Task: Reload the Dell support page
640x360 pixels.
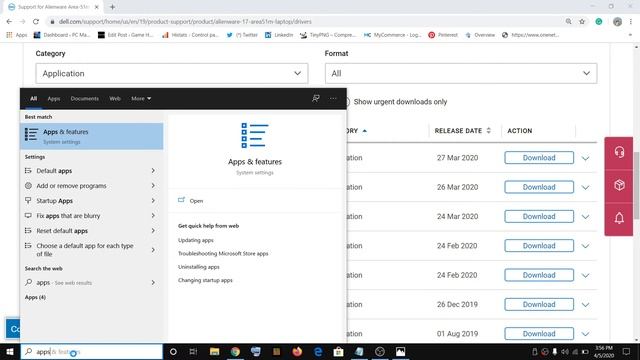Action: tap(36, 22)
